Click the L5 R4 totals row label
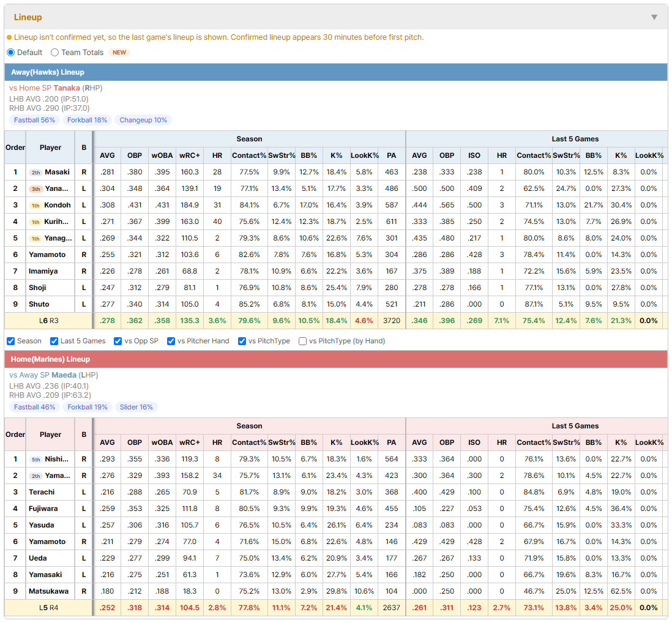 pos(49,608)
